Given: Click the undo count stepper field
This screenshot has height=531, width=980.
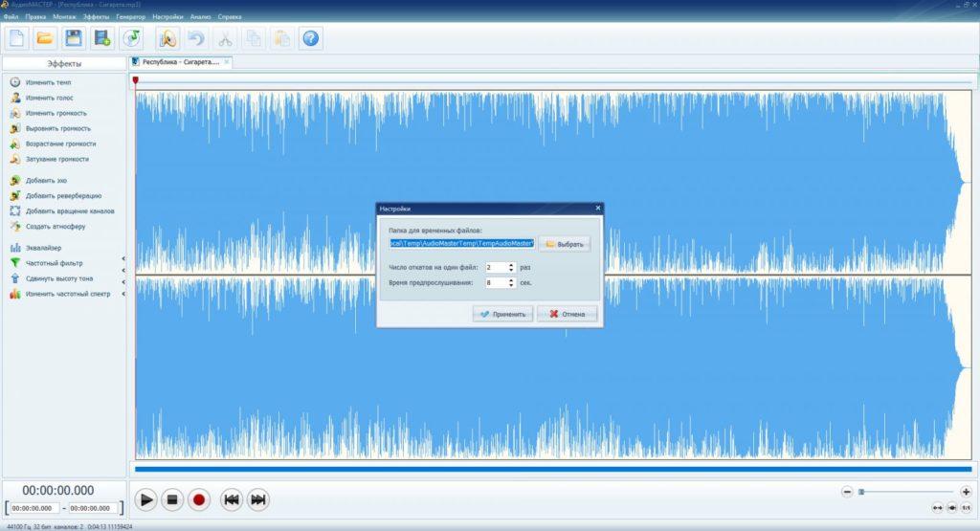Looking at the screenshot, I should 501,267.
